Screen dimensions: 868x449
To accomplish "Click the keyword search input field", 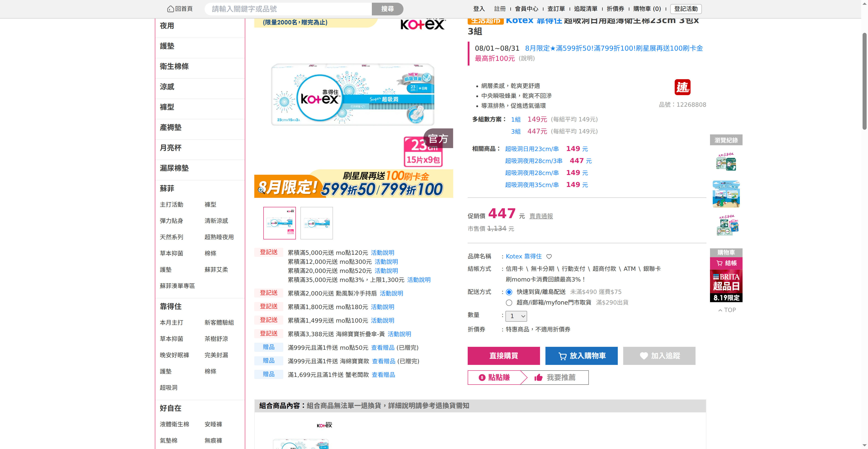I will coord(288,9).
